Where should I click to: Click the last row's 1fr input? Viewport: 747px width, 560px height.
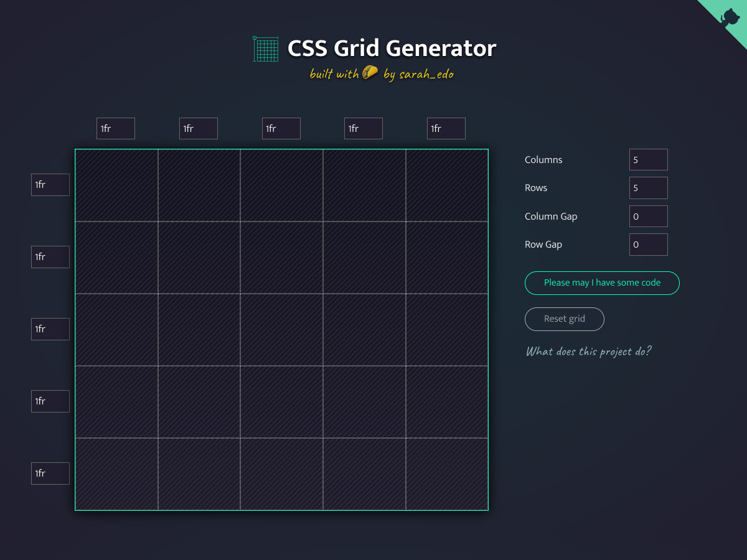click(x=50, y=474)
